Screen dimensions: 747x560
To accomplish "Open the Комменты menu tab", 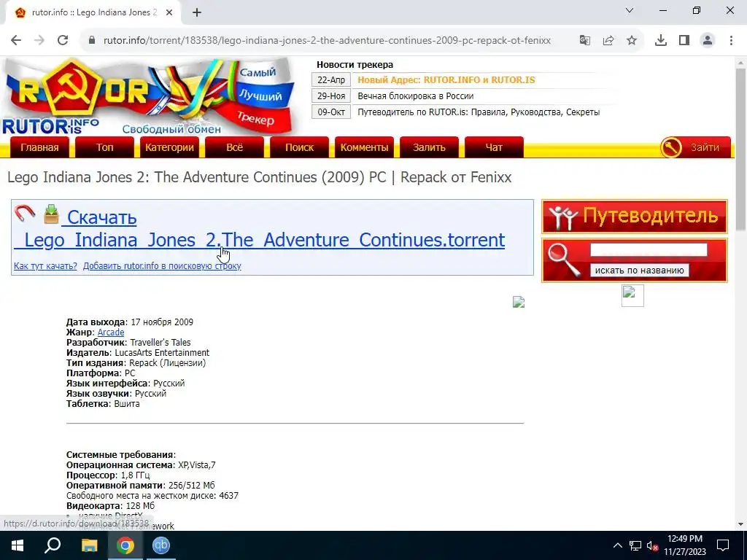I will coord(364,147).
